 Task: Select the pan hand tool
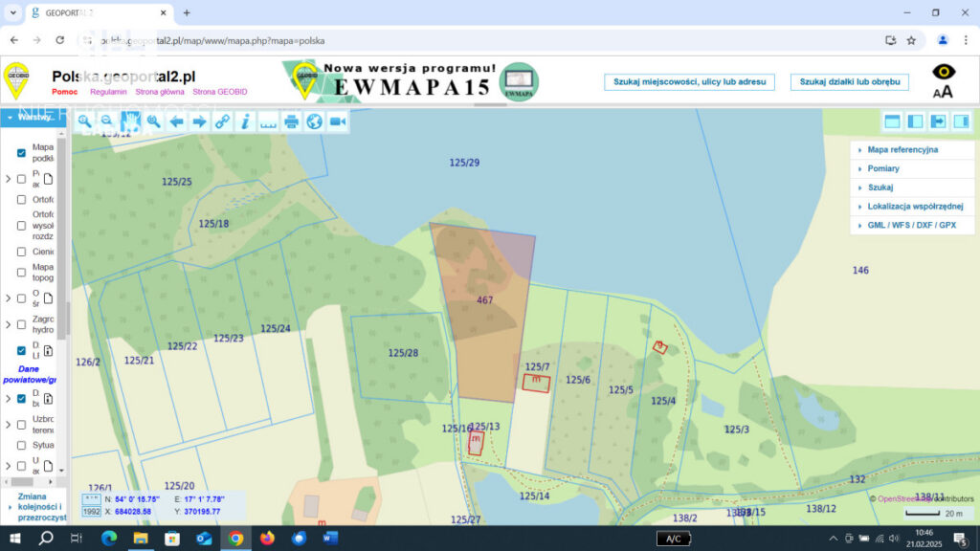tap(131, 121)
